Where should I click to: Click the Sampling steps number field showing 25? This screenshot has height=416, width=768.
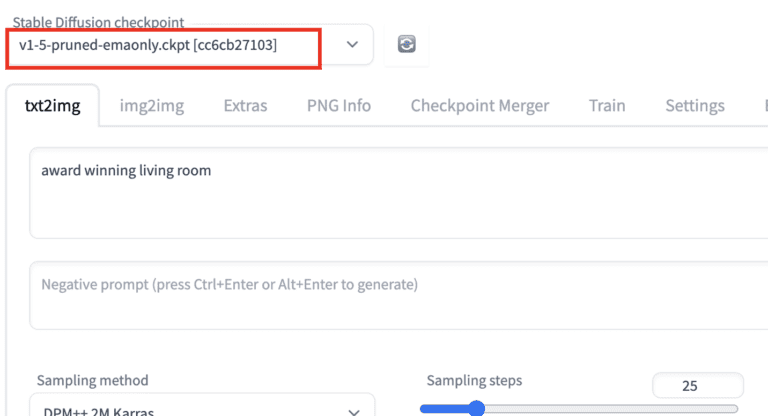697,385
